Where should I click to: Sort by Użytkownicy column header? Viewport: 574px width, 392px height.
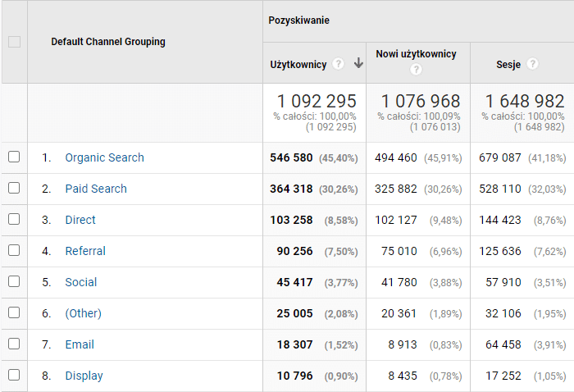pyautogui.click(x=298, y=65)
